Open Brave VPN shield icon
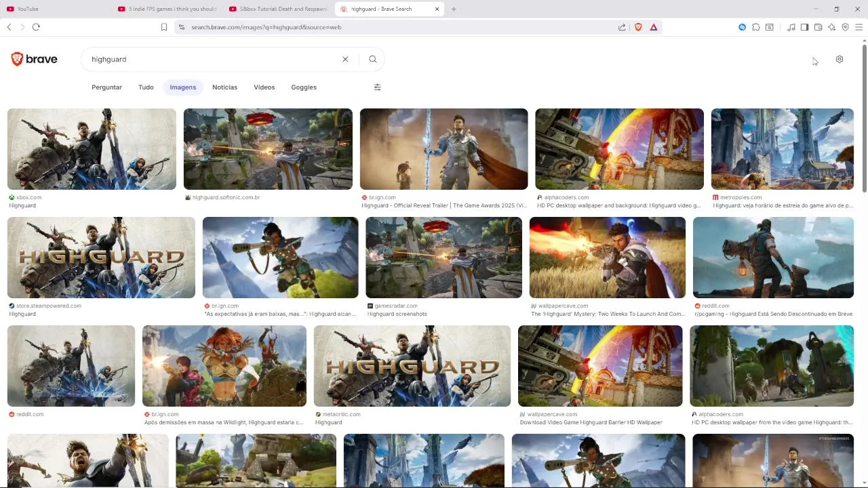 846,27
